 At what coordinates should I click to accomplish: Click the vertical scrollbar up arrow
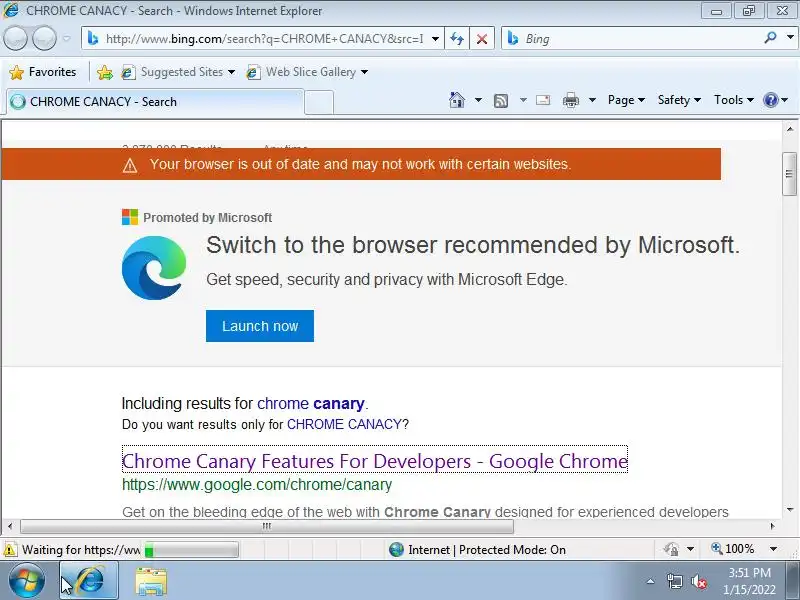pyautogui.click(x=790, y=130)
